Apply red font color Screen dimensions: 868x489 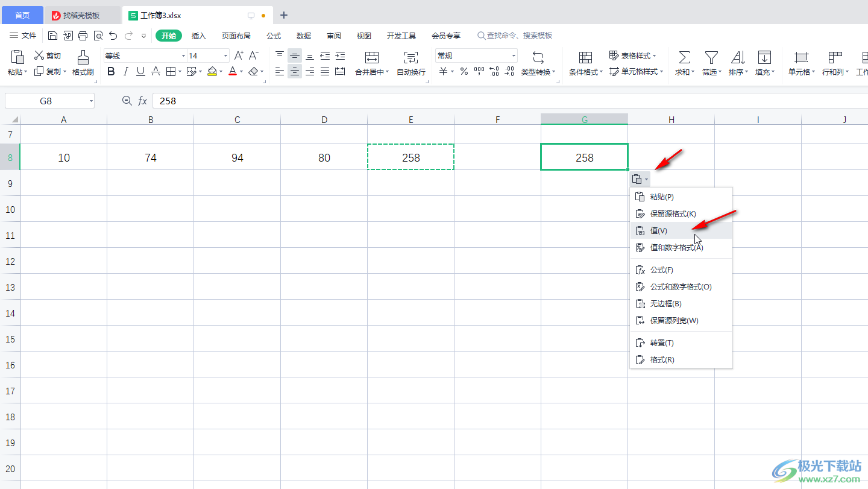click(x=233, y=72)
